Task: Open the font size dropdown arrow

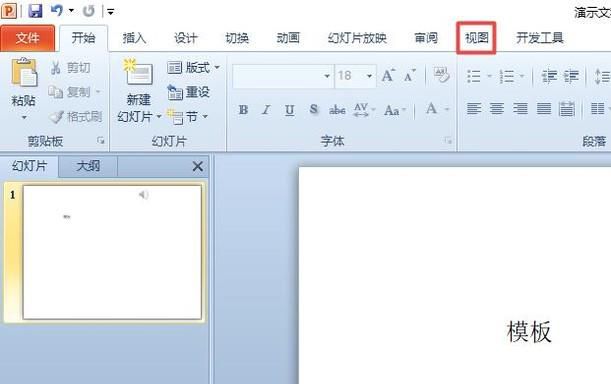Action: coord(369,76)
